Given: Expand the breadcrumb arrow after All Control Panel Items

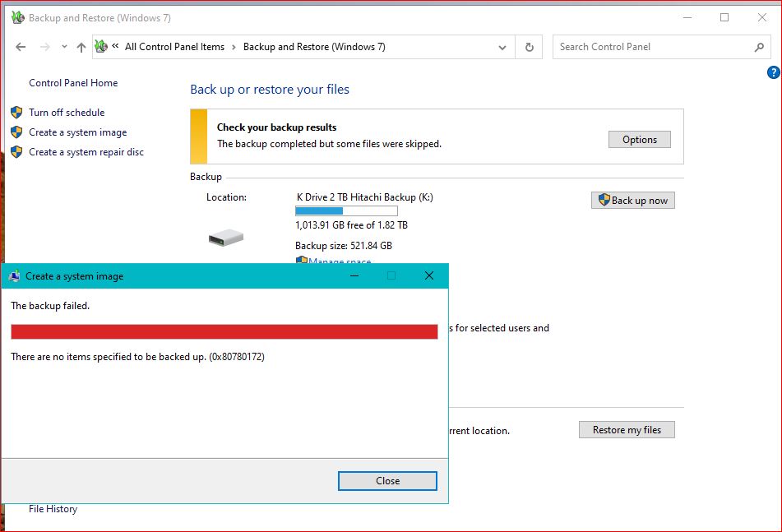Looking at the screenshot, I should [234, 48].
